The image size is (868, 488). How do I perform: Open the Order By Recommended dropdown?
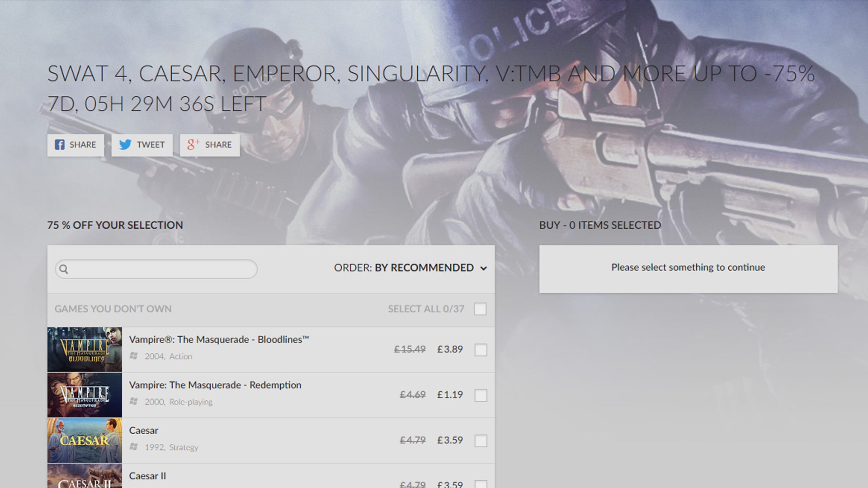pyautogui.click(x=410, y=268)
